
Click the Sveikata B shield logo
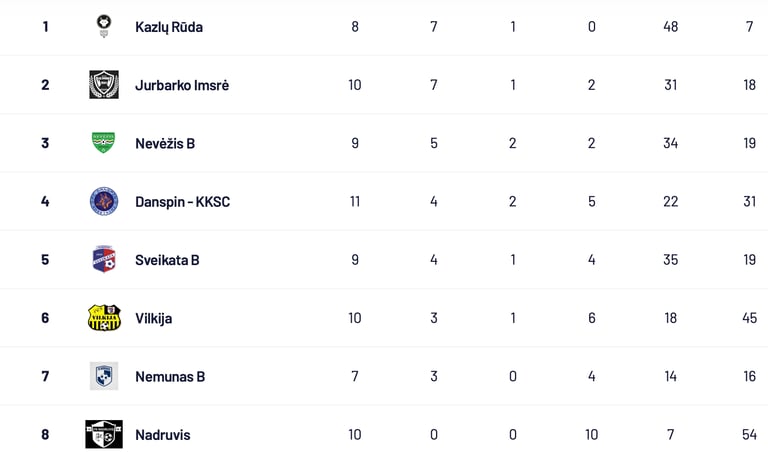104,260
